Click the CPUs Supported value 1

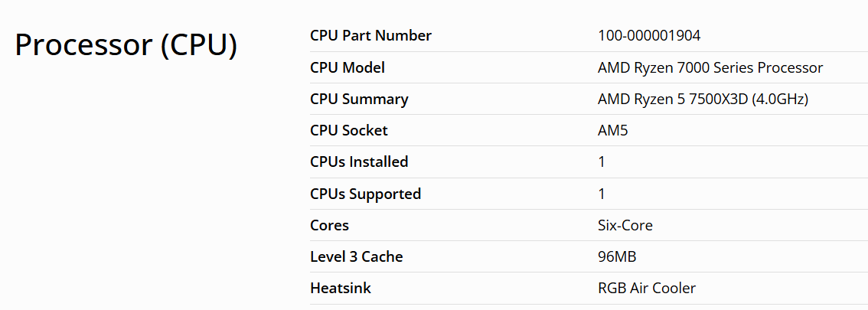(602, 194)
